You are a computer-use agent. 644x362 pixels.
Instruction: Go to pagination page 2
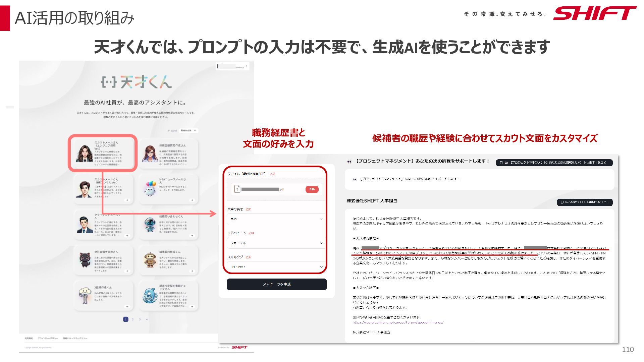point(133,319)
